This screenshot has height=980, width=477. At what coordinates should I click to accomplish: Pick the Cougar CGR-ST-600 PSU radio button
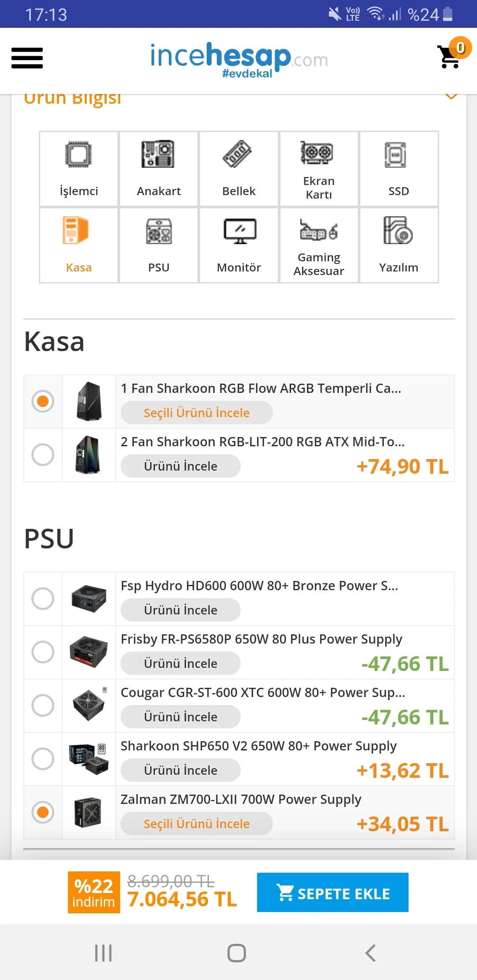(x=43, y=705)
